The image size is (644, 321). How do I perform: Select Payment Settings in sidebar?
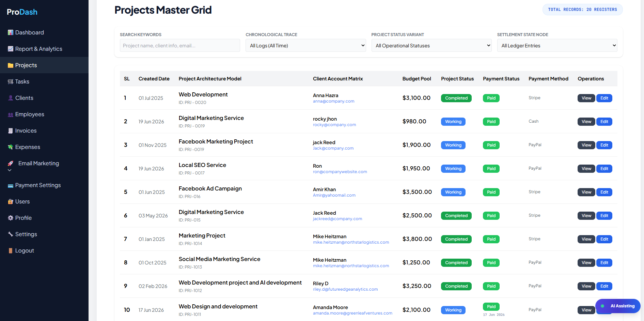pyautogui.click(x=44, y=185)
